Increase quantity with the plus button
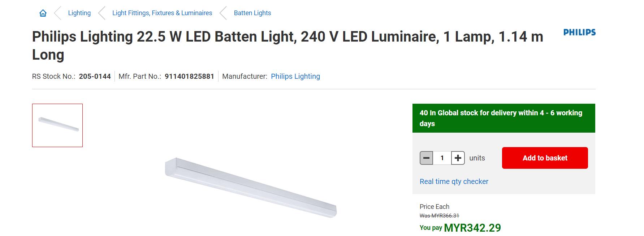Viewport: 644px width, 236px height. pyautogui.click(x=458, y=158)
